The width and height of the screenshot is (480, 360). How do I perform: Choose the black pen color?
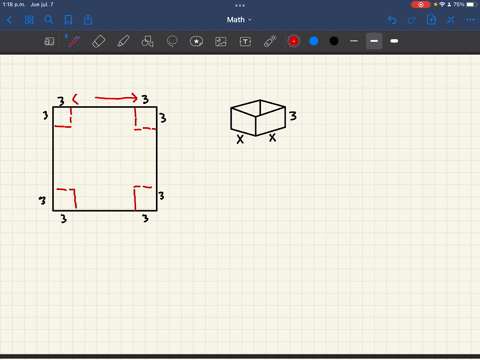point(334,41)
